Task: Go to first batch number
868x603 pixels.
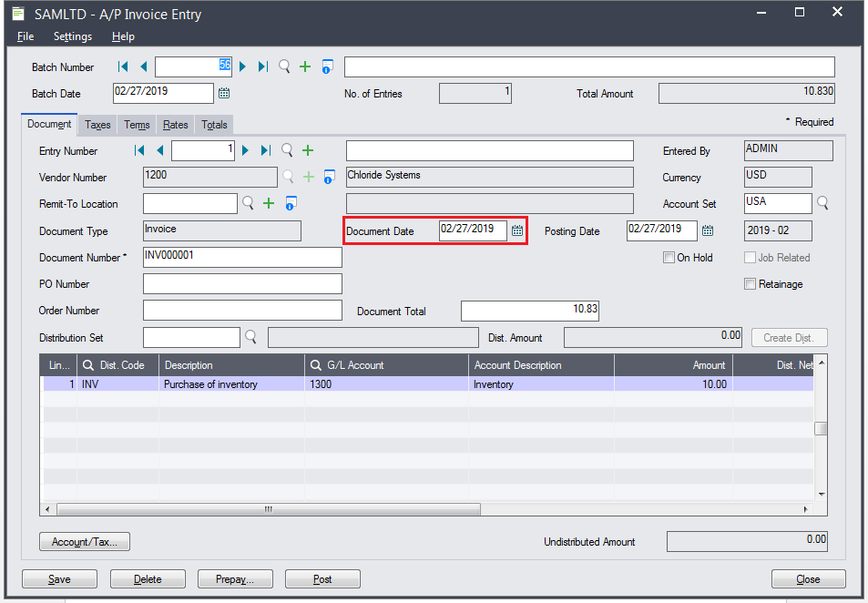Action: pos(123,67)
